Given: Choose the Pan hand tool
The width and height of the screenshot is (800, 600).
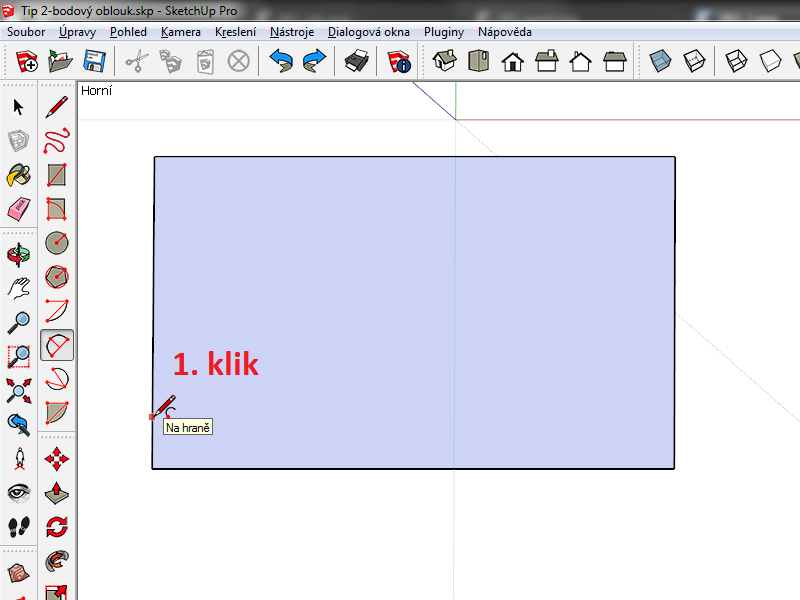Looking at the screenshot, I should point(19,289).
